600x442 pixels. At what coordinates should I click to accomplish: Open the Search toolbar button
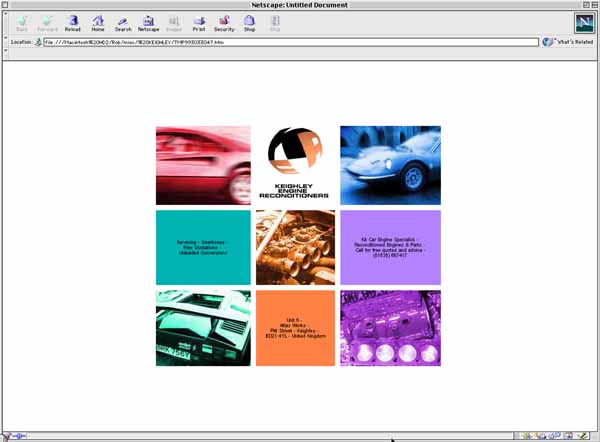(x=123, y=24)
